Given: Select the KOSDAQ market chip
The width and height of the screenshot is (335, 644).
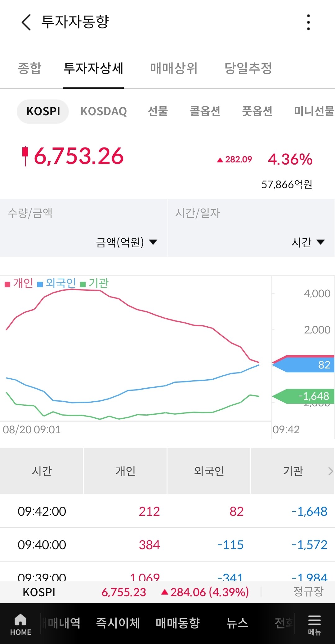Looking at the screenshot, I should [x=104, y=111].
